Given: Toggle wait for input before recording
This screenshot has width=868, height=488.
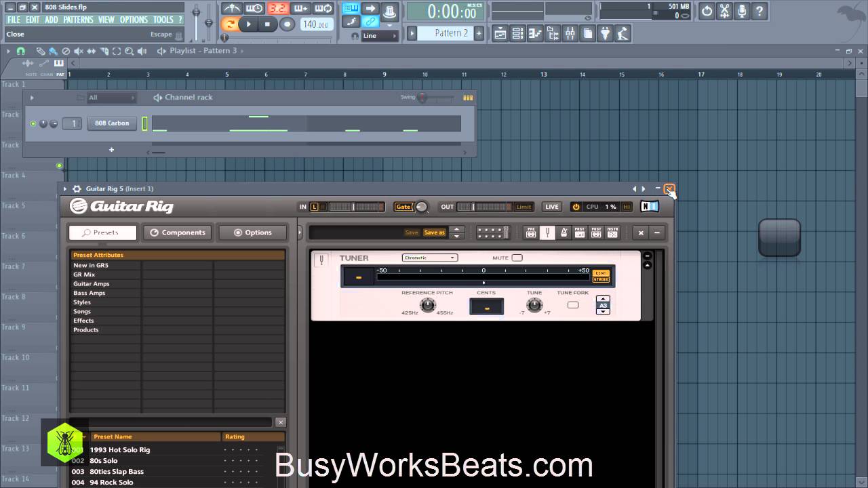Looking at the screenshot, I should (254, 8).
